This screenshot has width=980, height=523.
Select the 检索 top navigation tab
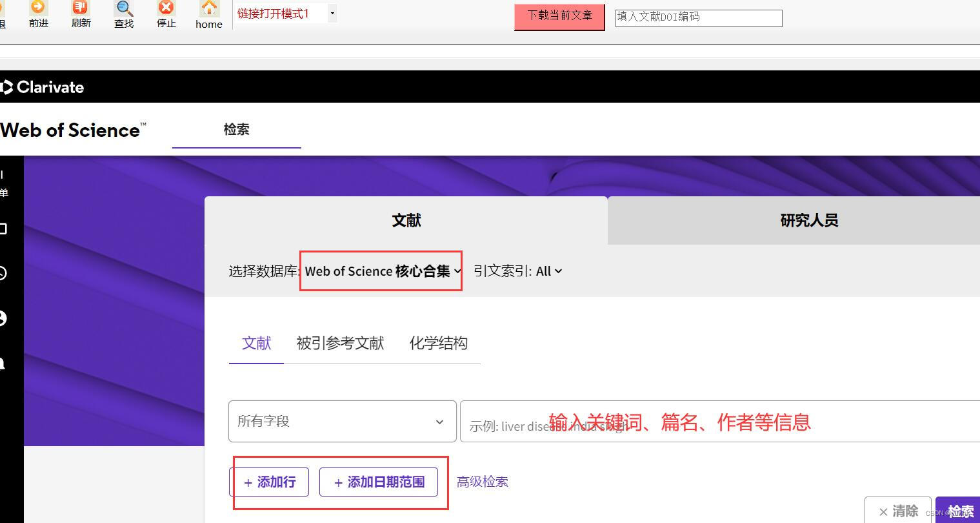[x=237, y=129]
